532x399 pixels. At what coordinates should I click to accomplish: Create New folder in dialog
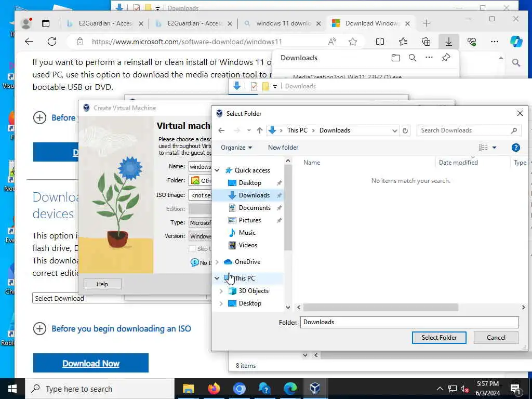283,148
